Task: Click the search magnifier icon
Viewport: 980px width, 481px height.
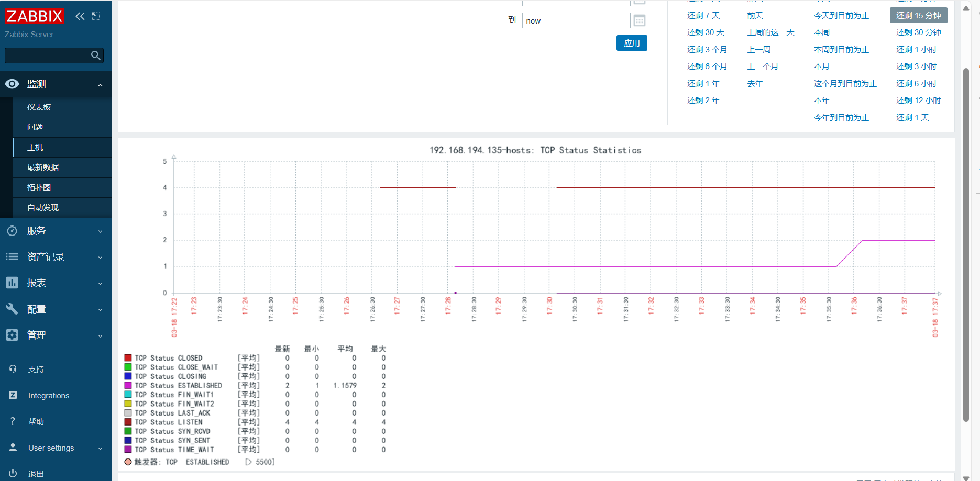Action: [x=95, y=55]
